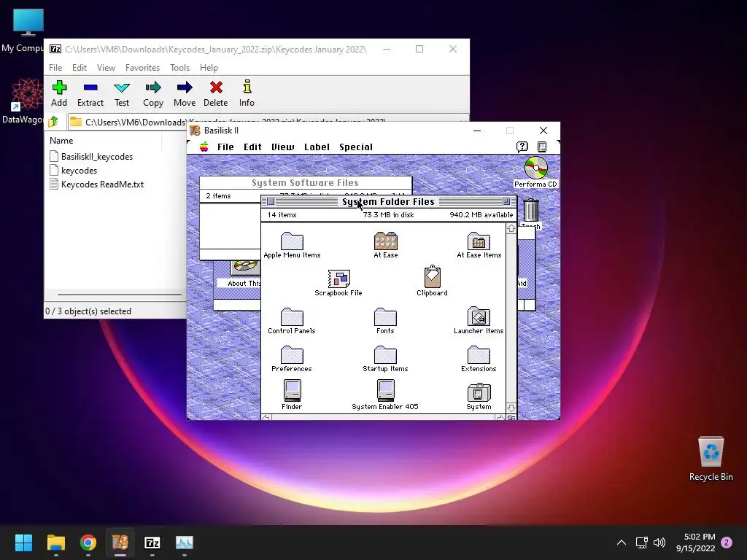Click the up-folder arrow icon in 7-Zip
Image resolution: width=747 pixels, height=560 pixels.
point(53,122)
